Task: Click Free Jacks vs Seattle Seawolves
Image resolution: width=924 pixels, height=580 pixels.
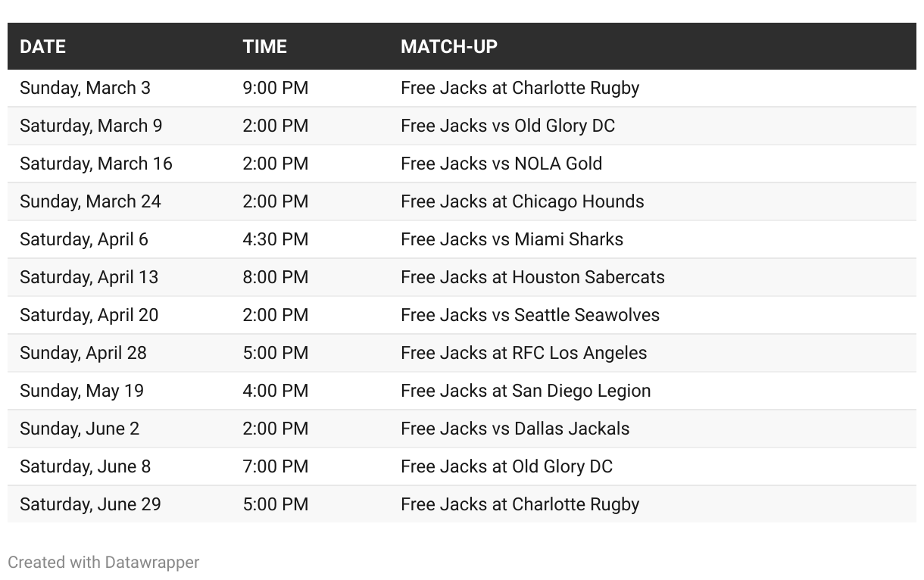Action: pos(529,315)
